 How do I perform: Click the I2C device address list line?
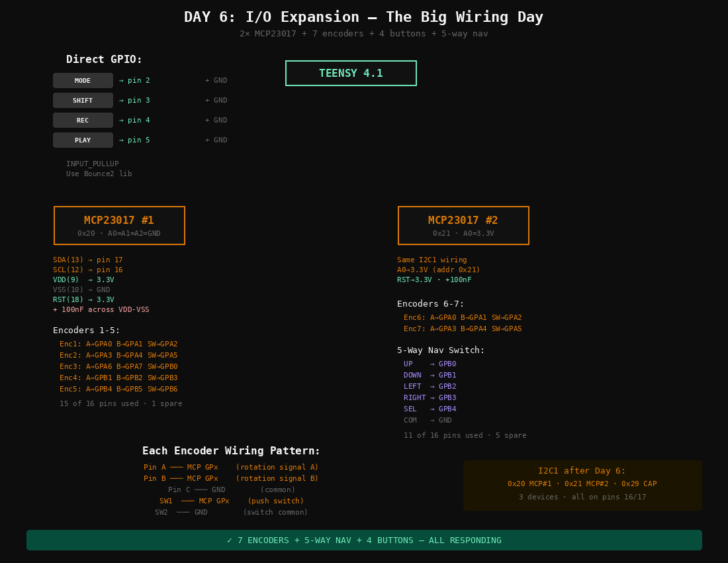coord(582,484)
